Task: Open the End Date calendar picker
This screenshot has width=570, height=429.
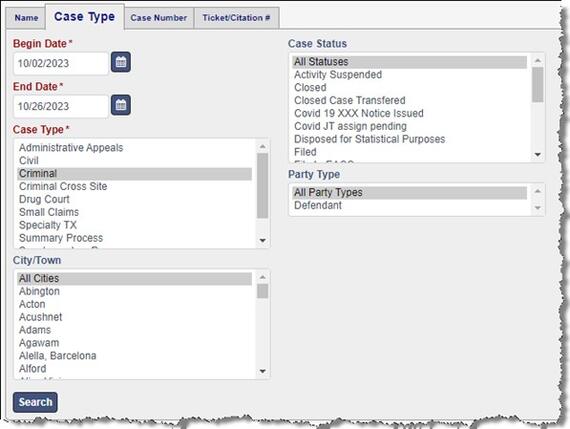Action: (121, 105)
